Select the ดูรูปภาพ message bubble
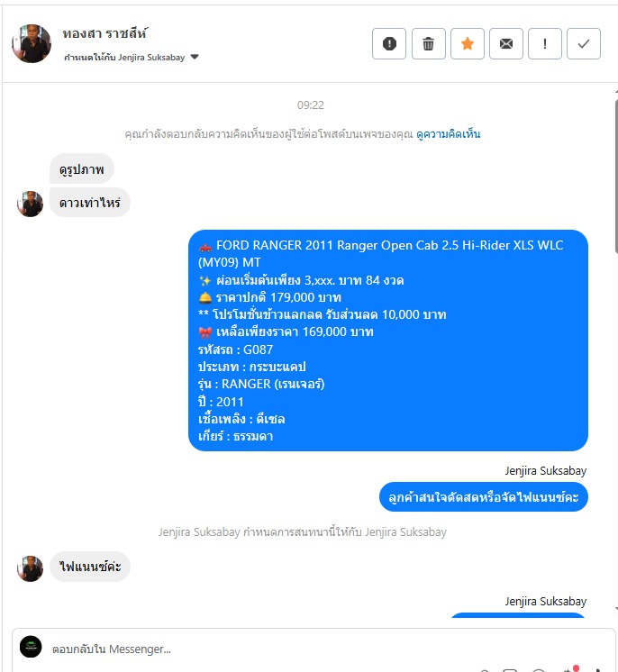Image resolution: width=618 pixels, height=672 pixels. point(82,168)
